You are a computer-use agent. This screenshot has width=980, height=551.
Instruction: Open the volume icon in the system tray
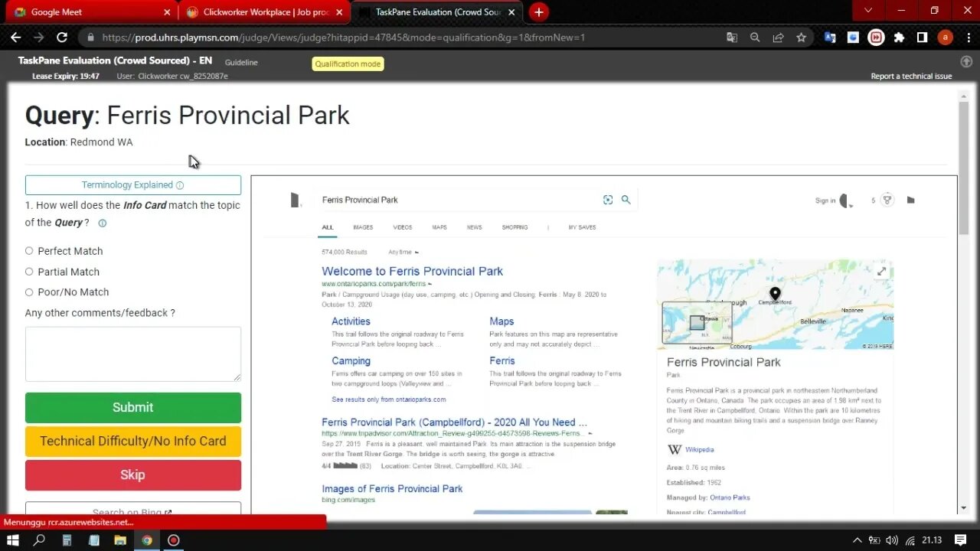pos(892,540)
